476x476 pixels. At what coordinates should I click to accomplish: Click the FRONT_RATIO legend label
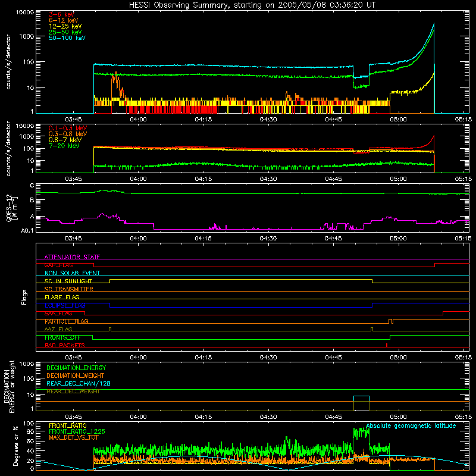tap(68, 425)
